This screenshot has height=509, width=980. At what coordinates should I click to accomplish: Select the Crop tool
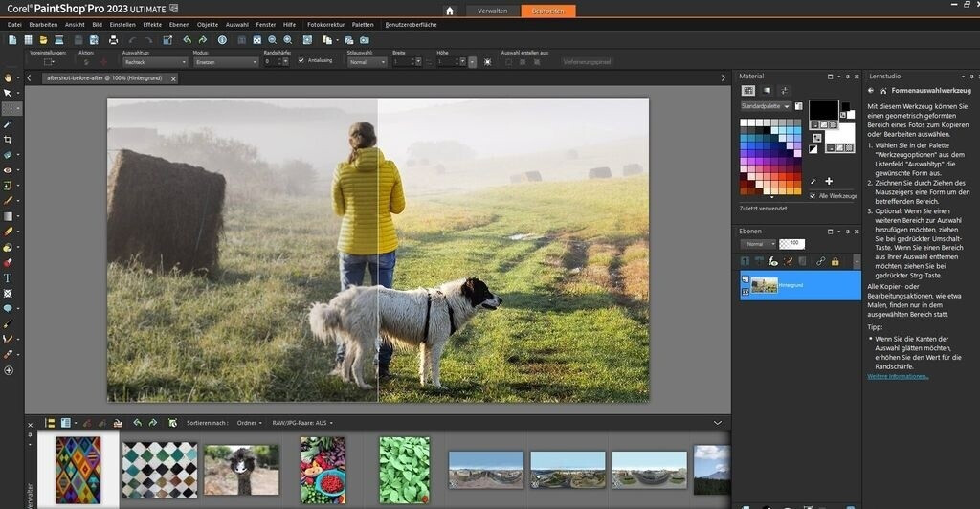point(8,139)
